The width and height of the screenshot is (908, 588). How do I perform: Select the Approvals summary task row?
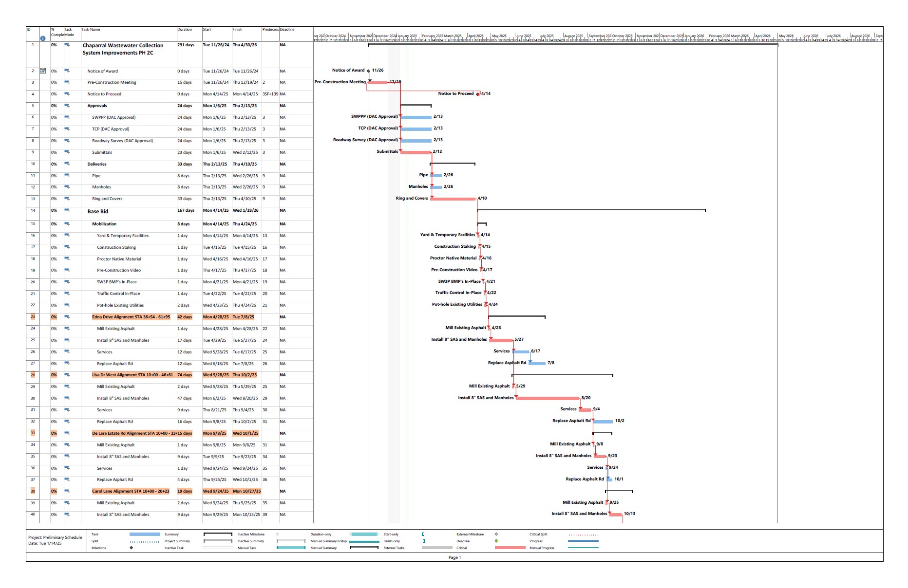pyautogui.click(x=97, y=106)
